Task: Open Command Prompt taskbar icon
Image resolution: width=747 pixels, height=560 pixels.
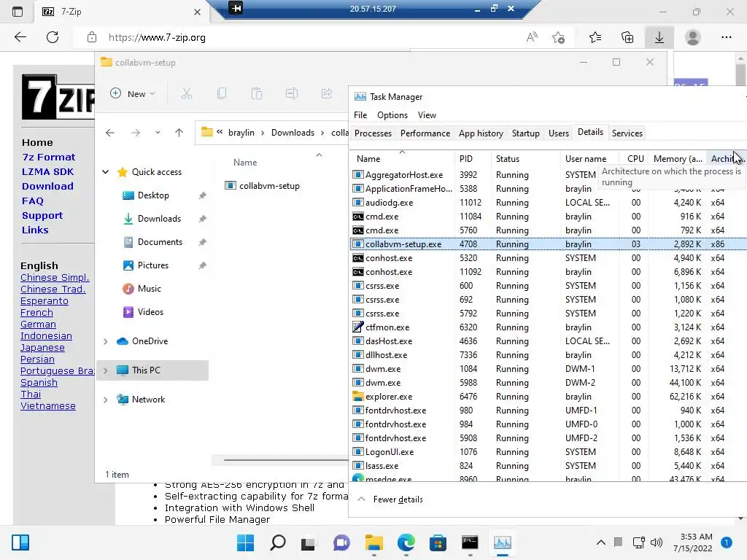Action: tap(470, 542)
